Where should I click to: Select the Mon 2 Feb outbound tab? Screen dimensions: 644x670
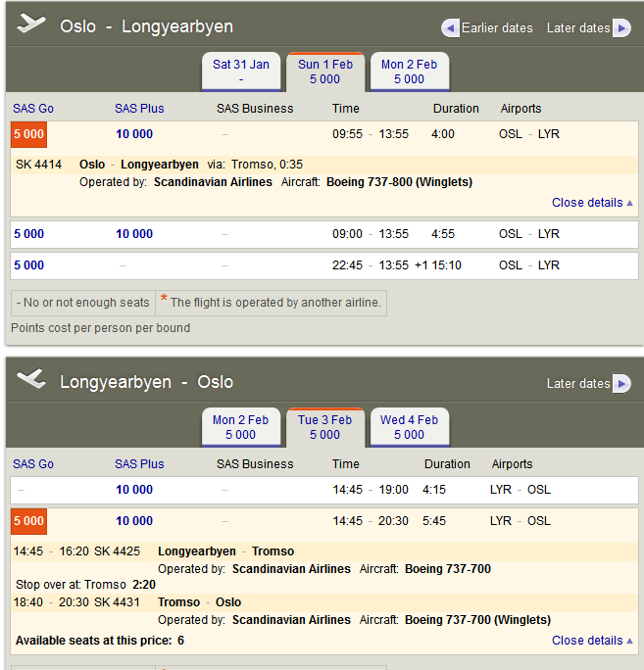pyautogui.click(x=409, y=72)
